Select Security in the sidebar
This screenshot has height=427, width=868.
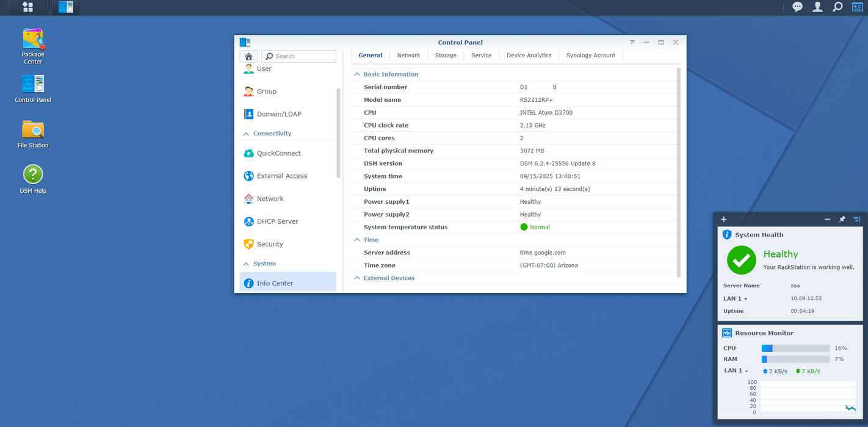[270, 245]
